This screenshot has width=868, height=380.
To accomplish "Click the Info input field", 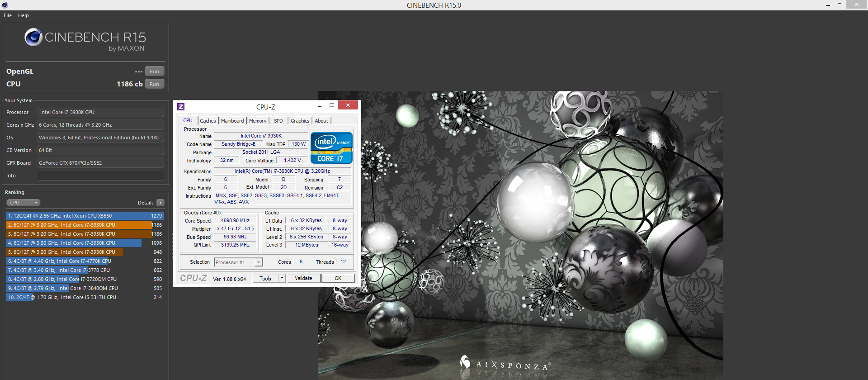I will tap(100, 176).
